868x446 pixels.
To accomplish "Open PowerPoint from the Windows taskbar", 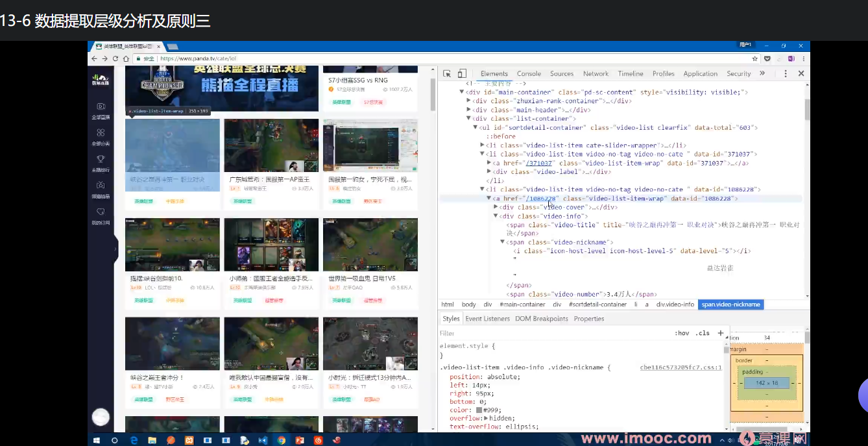I will tap(300, 440).
